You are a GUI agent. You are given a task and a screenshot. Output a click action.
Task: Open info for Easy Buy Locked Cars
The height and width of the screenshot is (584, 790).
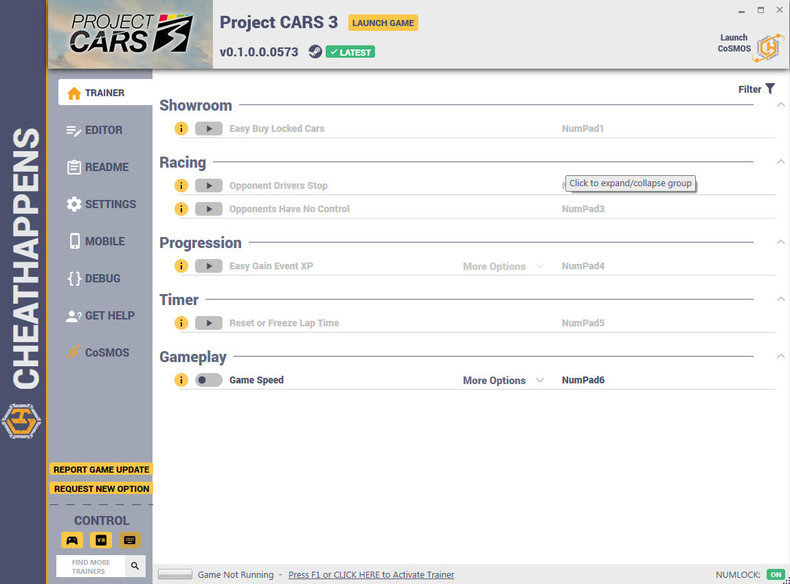point(181,128)
